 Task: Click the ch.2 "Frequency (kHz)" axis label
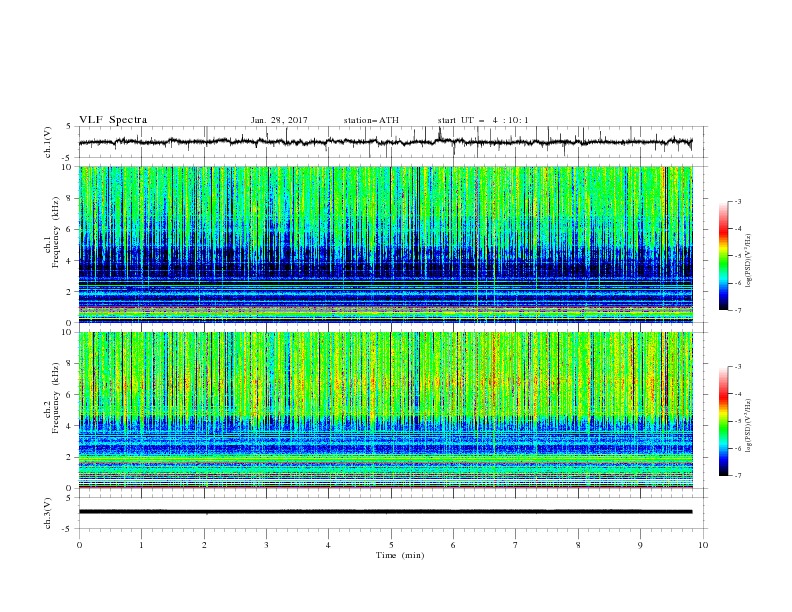coord(57,398)
